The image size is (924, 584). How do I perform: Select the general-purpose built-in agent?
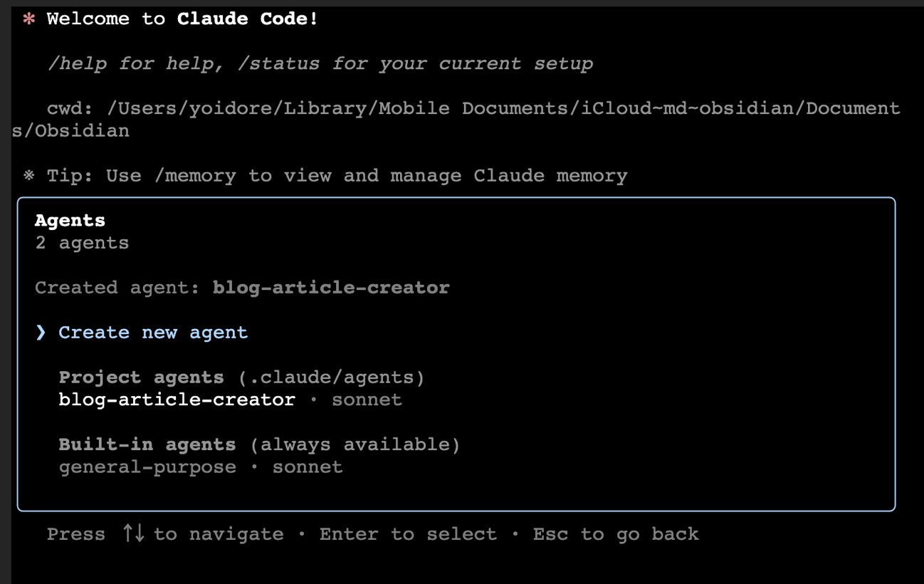[147, 467]
